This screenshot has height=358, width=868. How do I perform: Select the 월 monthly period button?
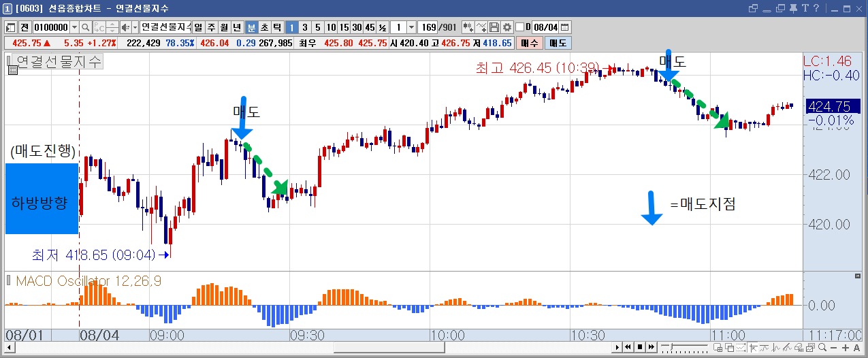[224, 27]
